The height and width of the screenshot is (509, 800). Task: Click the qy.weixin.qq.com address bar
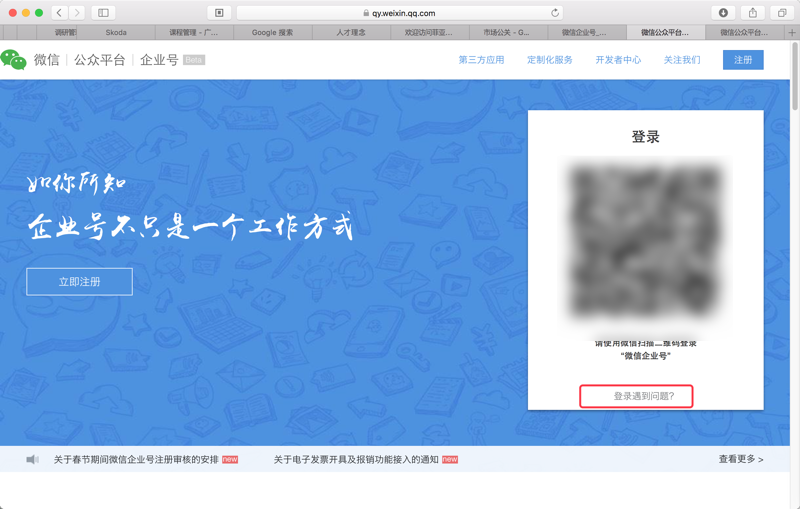pos(399,13)
